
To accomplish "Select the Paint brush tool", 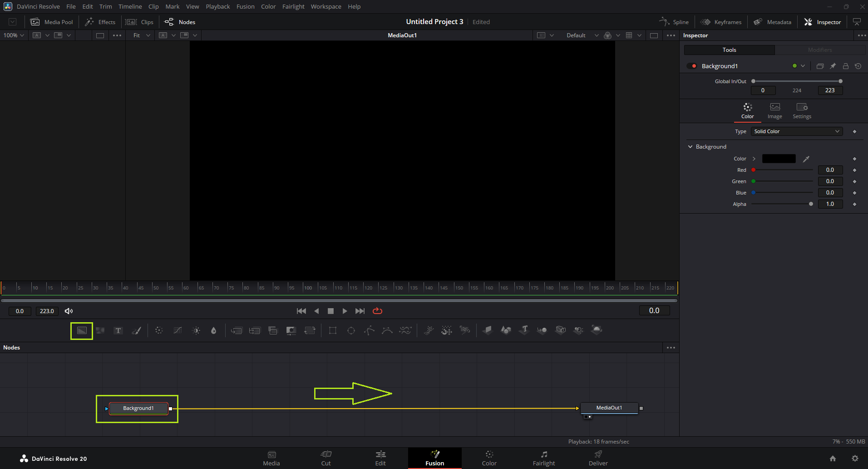I will 136,330.
